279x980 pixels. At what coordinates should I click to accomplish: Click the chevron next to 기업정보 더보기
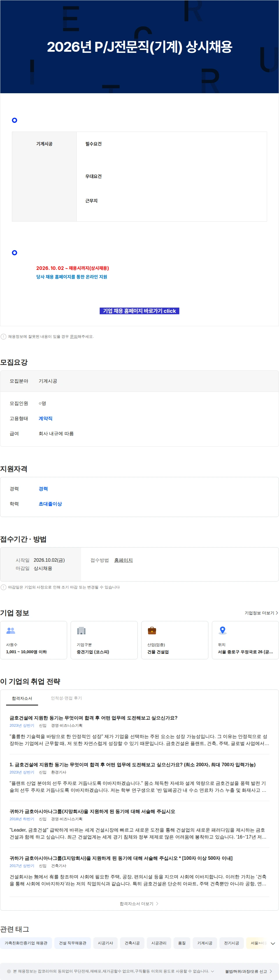[x=277, y=613]
